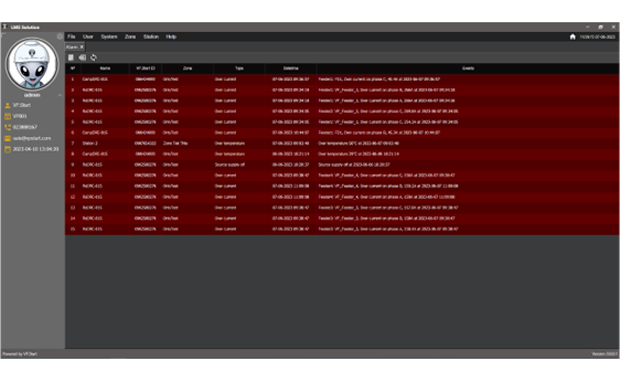Click the Powered by VP Start status text
Viewport: 620px width, 380px height.
click(20, 354)
